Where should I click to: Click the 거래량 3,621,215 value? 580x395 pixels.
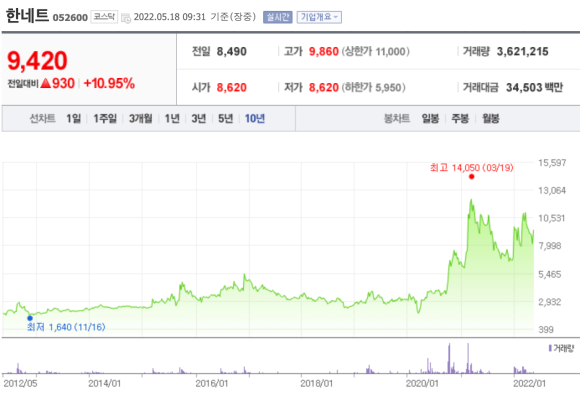[x=522, y=52]
